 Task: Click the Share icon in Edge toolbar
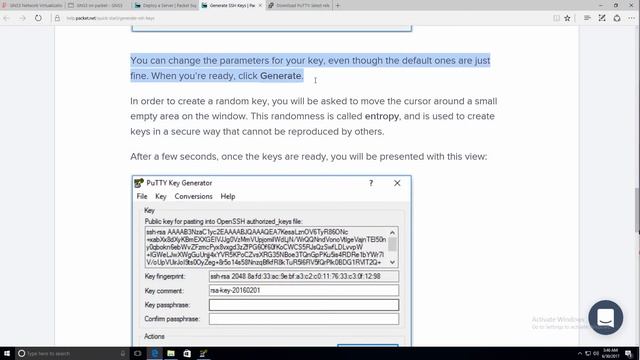tap(617, 18)
